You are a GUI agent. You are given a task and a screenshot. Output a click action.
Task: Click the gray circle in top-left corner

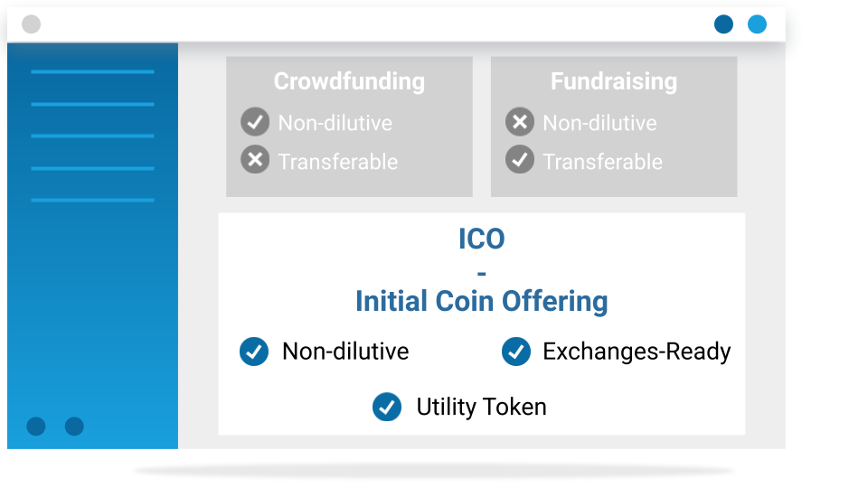(x=31, y=24)
